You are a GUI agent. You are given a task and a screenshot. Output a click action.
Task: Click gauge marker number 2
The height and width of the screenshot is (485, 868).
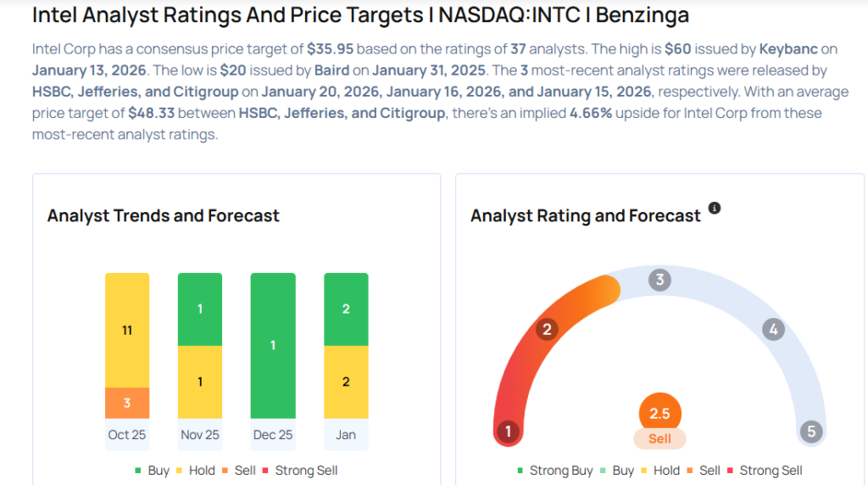pyautogui.click(x=548, y=329)
